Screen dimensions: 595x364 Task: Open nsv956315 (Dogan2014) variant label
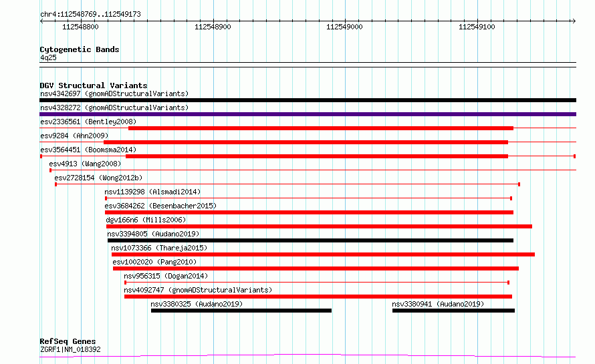coord(166,276)
